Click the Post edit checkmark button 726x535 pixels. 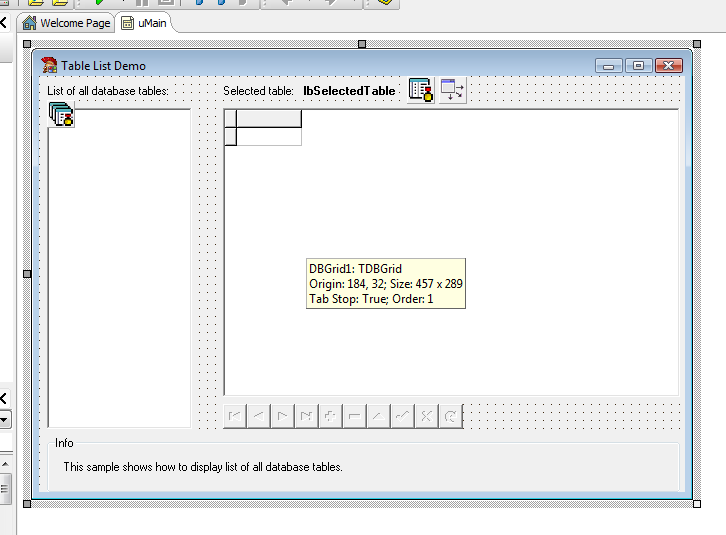coord(402,416)
